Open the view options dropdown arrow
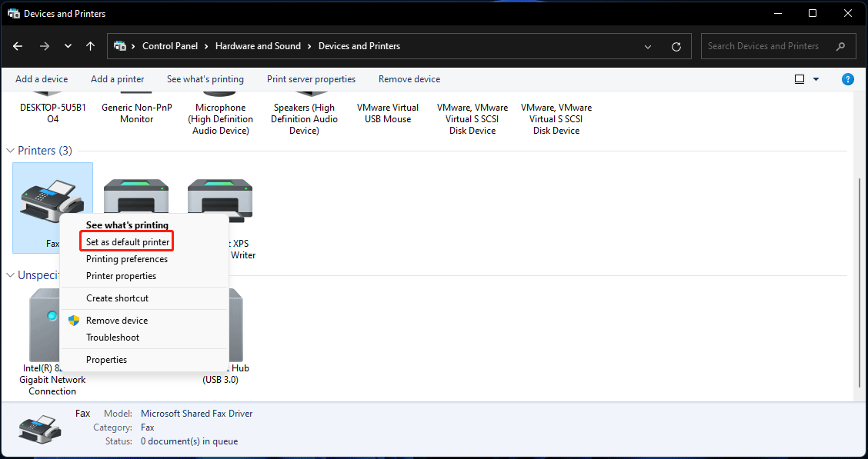Image resolution: width=868 pixels, height=459 pixels. tap(816, 79)
